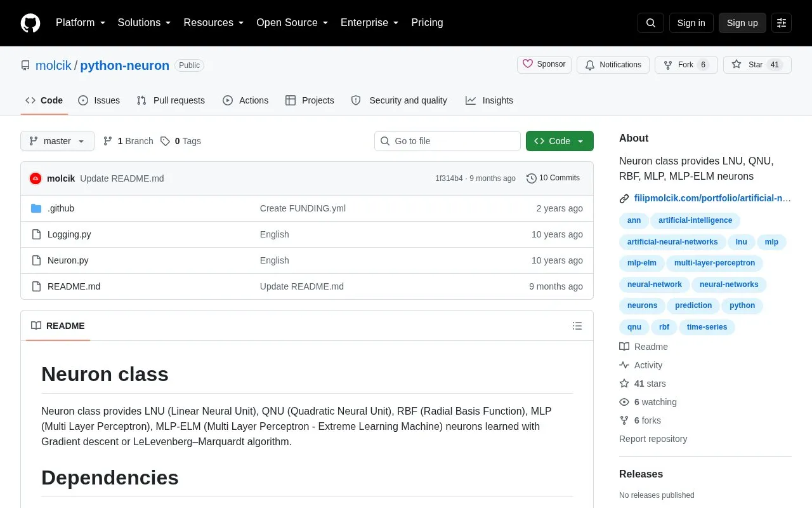The image size is (812, 508).
Task: Open the 10 Commits history
Action: click(553, 178)
